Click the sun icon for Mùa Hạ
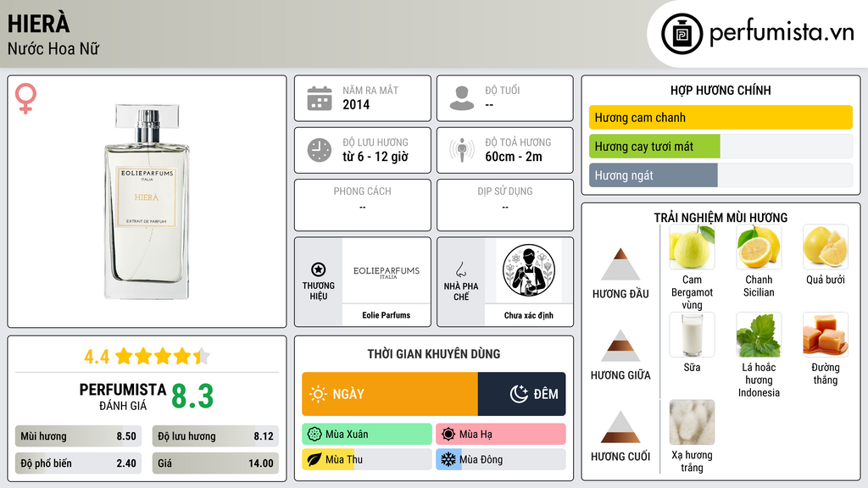The height and width of the screenshot is (488, 868). (x=448, y=435)
